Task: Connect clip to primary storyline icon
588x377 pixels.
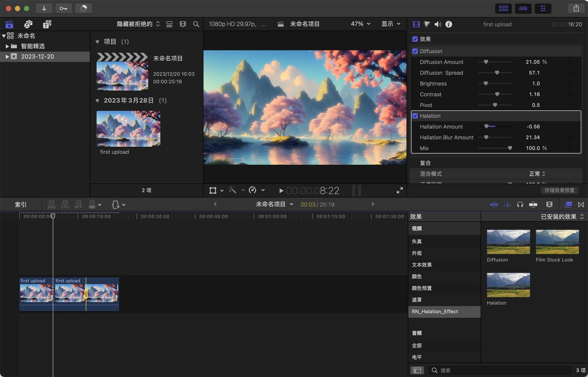Action: click(x=52, y=204)
